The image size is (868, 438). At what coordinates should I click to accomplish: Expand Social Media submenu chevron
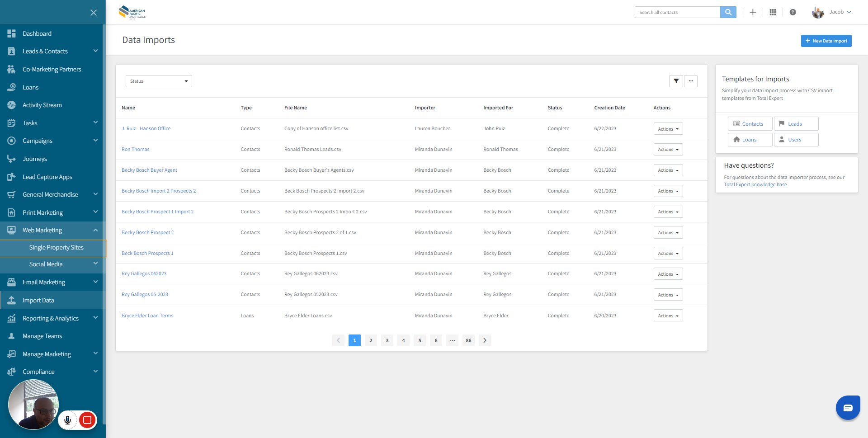[x=95, y=264]
